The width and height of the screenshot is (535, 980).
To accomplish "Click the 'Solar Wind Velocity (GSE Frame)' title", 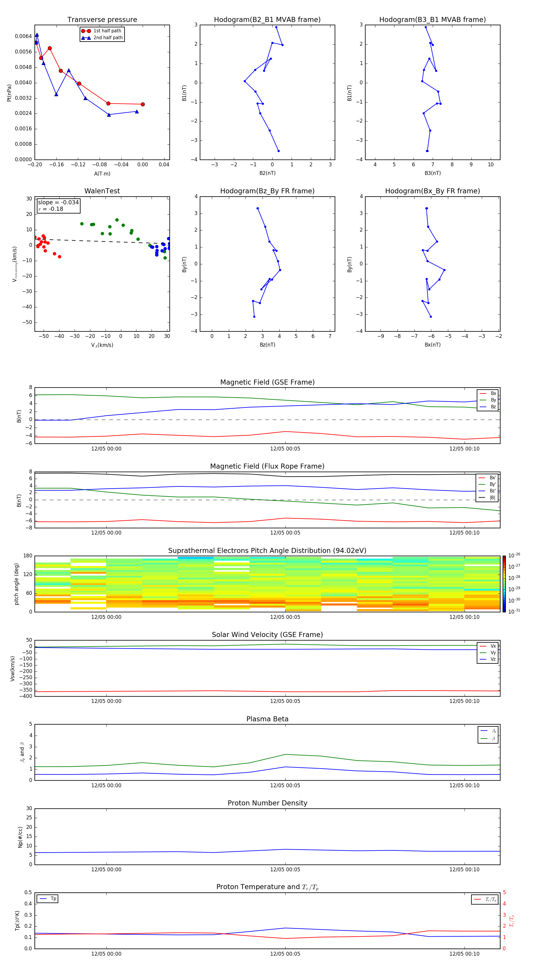I will [267, 635].
